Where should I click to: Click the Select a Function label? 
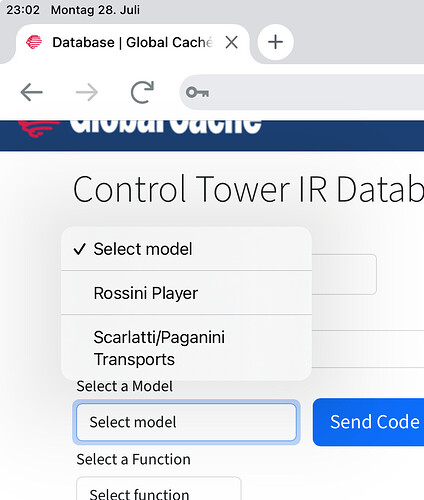click(x=133, y=459)
